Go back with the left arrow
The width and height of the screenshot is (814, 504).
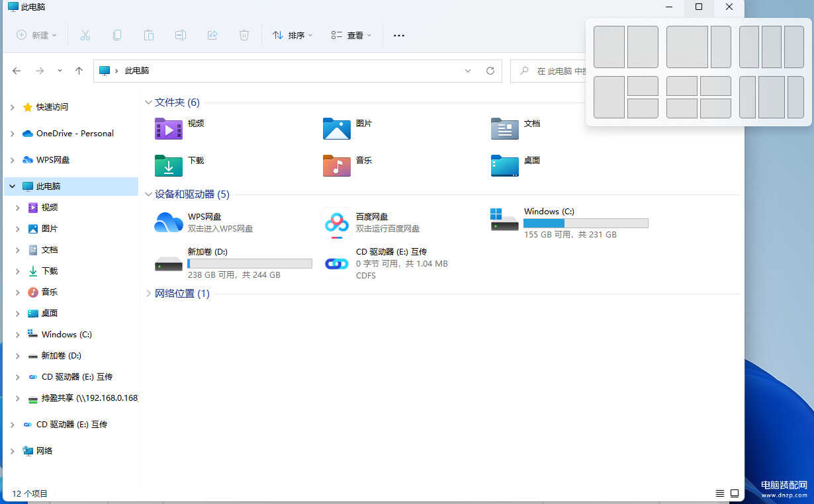point(17,71)
